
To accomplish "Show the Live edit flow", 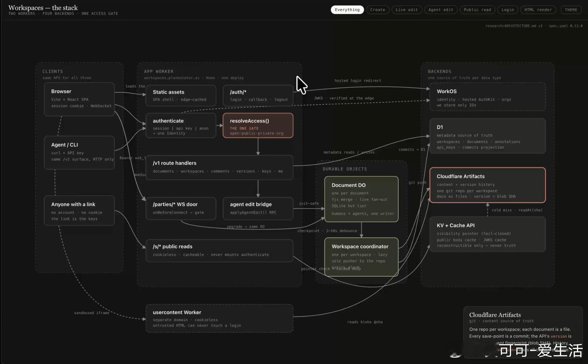I will pyautogui.click(x=407, y=10).
